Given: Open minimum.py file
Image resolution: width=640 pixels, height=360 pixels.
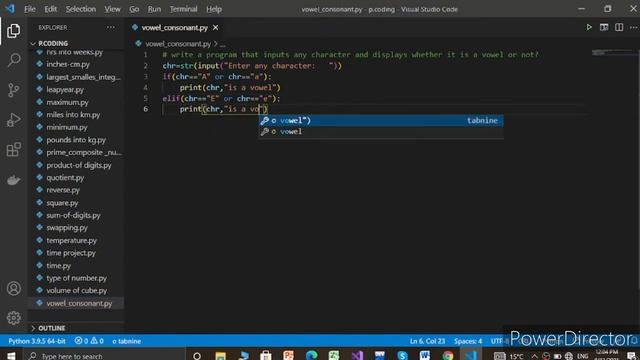Looking at the screenshot, I should [x=67, y=127].
